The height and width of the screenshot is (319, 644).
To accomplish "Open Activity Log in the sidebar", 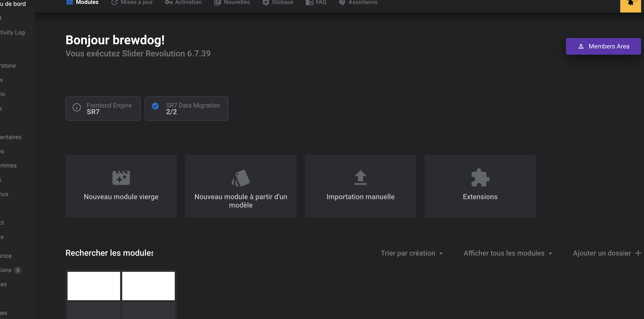I will pyautogui.click(x=13, y=33).
